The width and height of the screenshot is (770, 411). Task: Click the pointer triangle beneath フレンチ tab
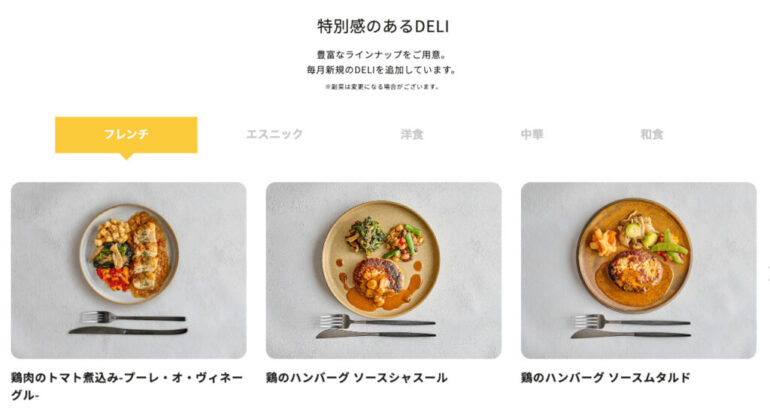click(x=126, y=156)
